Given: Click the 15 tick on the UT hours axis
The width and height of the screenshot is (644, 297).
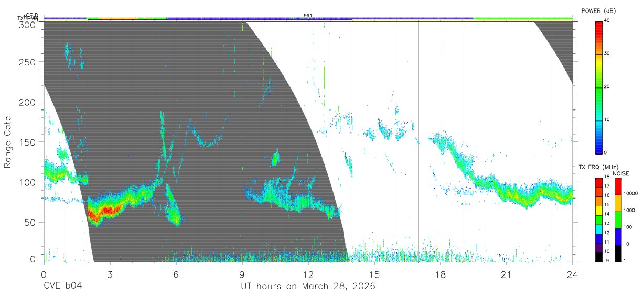Looking at the screenshot, I should click(374, 274).
